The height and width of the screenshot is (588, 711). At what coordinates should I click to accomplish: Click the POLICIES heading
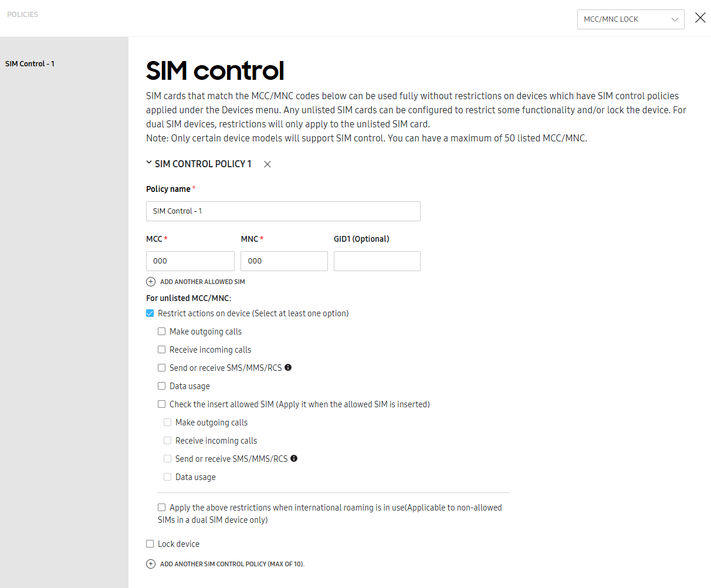point(22,14)
